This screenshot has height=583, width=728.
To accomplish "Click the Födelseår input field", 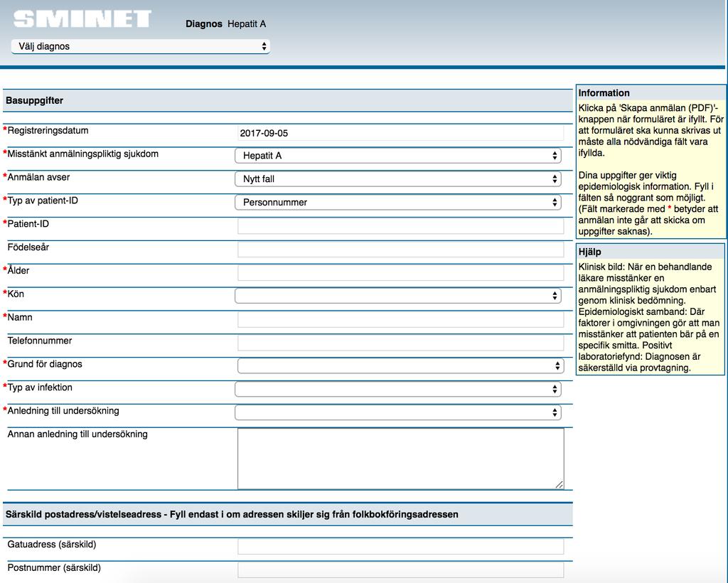I will click(x=400, y=250).
